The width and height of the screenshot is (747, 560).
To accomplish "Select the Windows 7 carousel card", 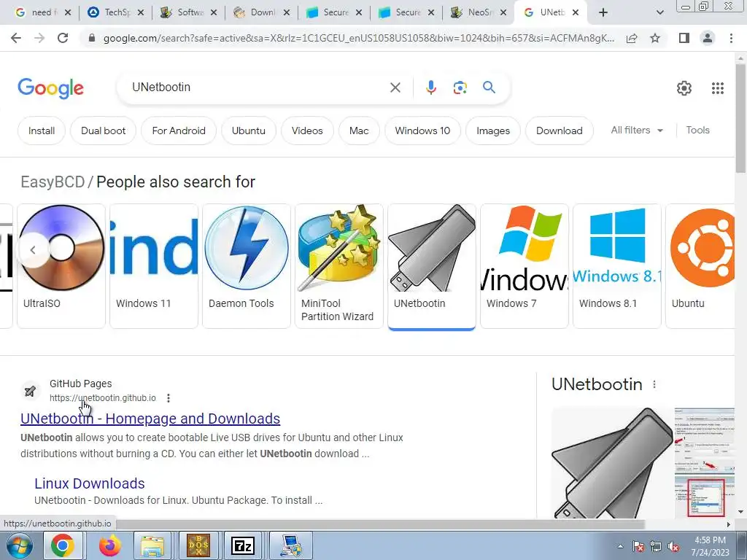I will click(x=524, y=265).
